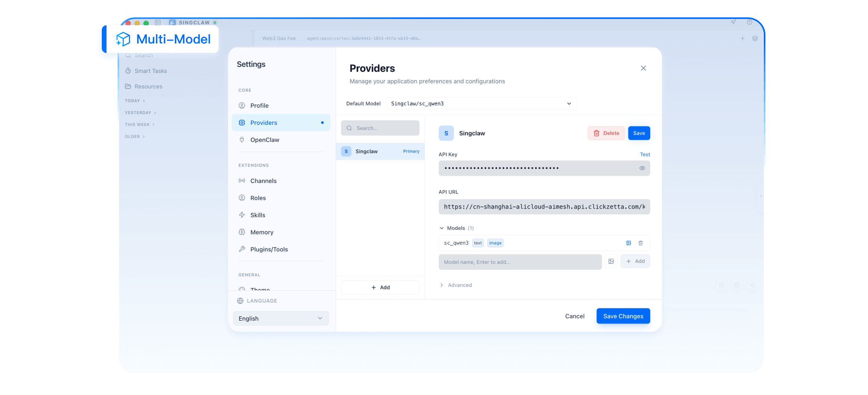
Task: Toggle image capability on sc_qwen3 row
Action: coord(629,243)
